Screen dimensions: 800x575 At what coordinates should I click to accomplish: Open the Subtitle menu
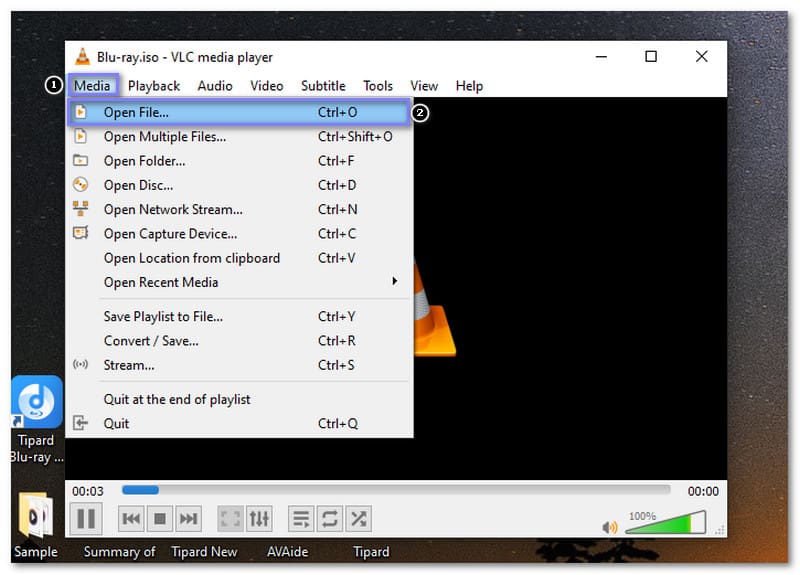(x=323, y=86)
